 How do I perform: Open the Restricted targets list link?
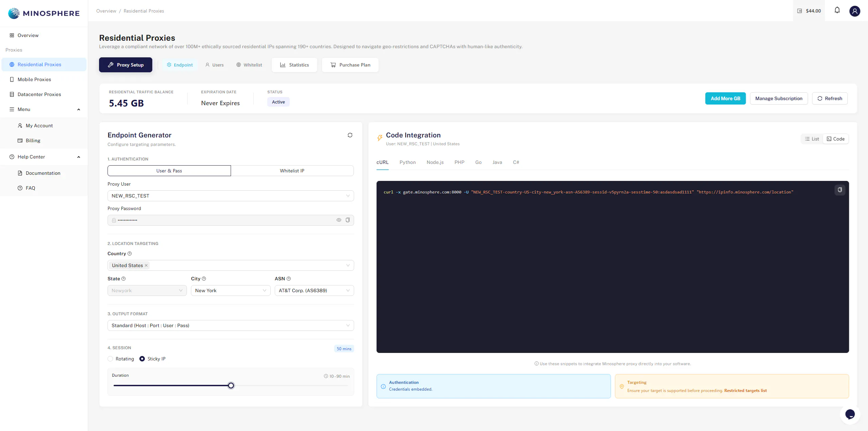coord(746,391)
